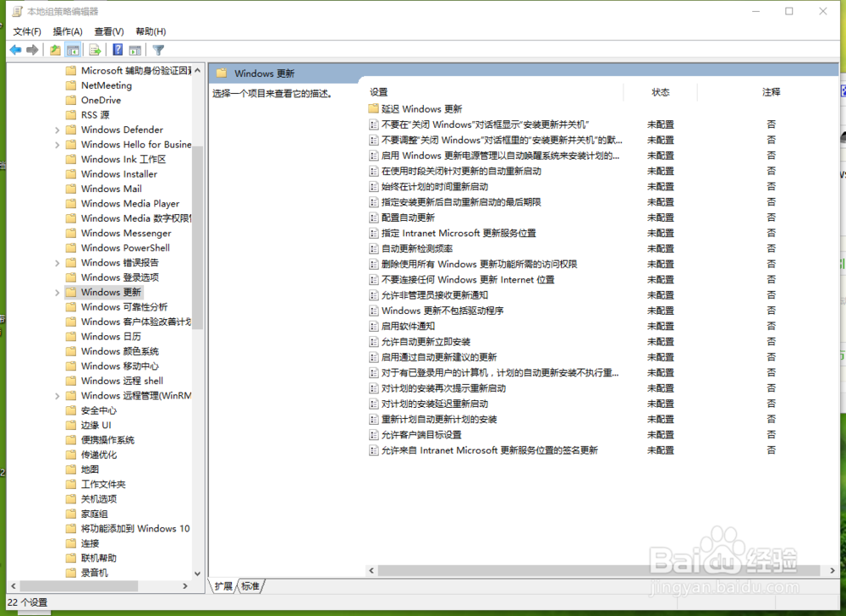846x616 pixels.
Task: Click the Export list toolbar icon
Action: (x=95, y=50)
